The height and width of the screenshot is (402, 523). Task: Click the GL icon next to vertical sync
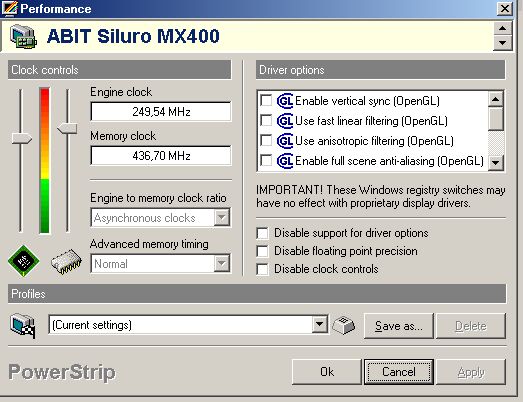(x=285, y=101)
